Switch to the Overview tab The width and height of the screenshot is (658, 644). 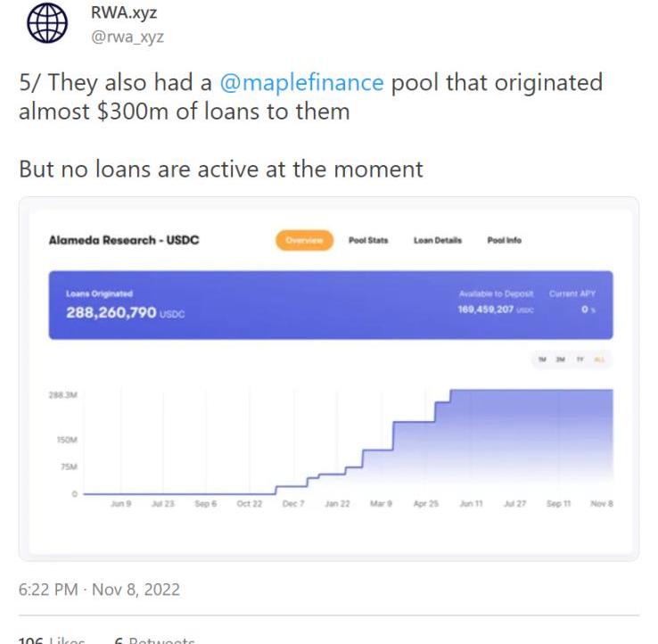pyautogui.click(x=305, y=241)
